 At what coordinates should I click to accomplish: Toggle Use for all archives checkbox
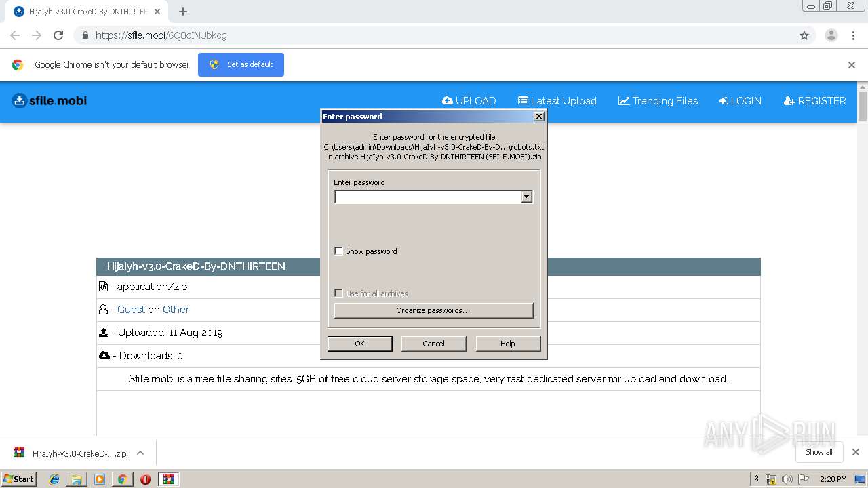339,293
